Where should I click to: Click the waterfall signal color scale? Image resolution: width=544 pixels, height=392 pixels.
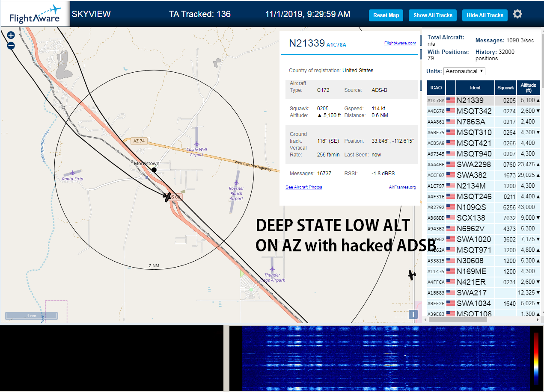pos(536,358)
